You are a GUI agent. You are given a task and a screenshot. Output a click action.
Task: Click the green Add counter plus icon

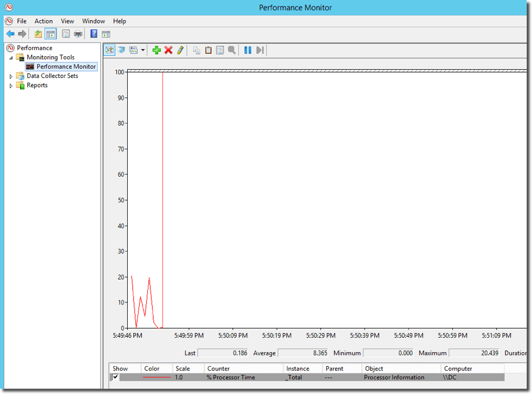tap(157, 50)
